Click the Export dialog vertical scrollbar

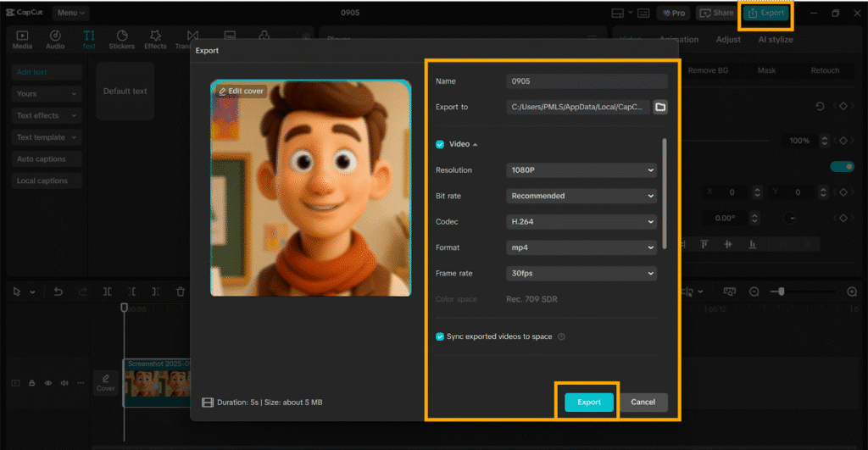pyautogui.click(x=664, y=194)
